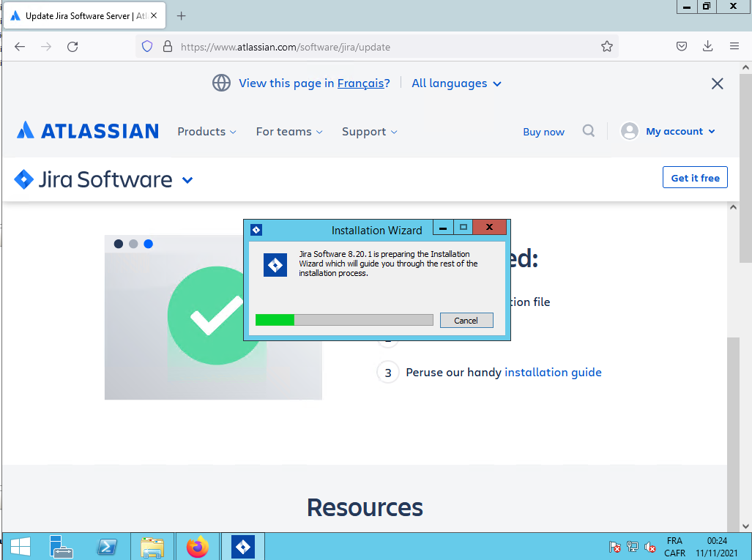Launch PowerShell from taskbar
Screen dimensions: 752x560
click(106, 547)
